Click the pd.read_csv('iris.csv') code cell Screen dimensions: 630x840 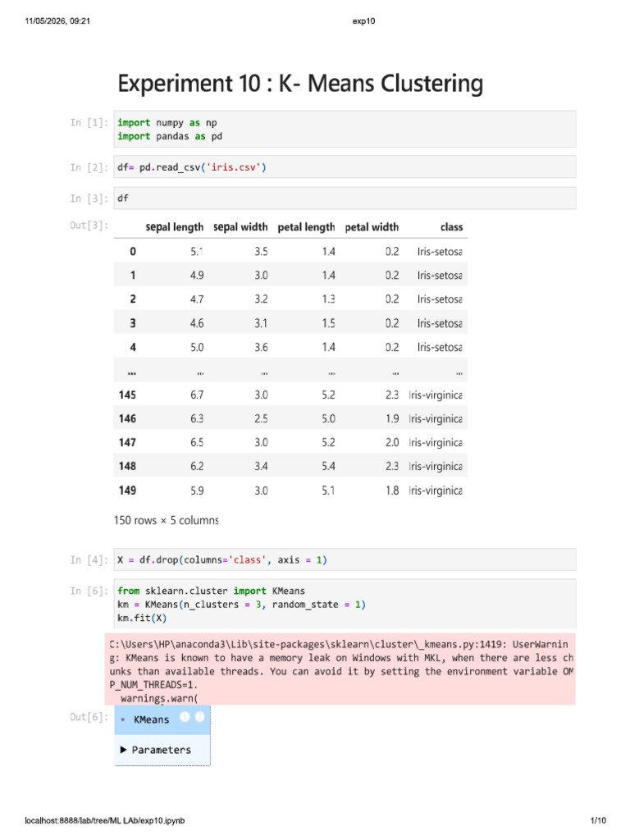point(345,167)
